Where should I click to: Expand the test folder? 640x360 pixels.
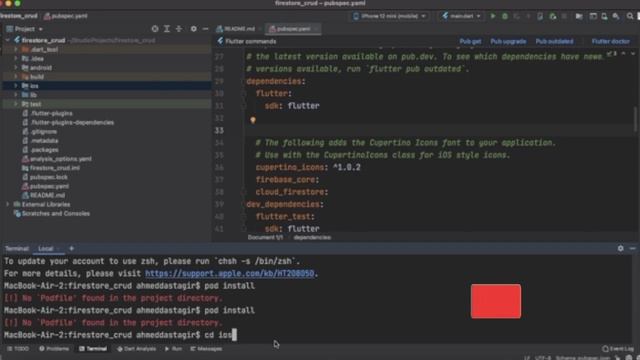16,104
